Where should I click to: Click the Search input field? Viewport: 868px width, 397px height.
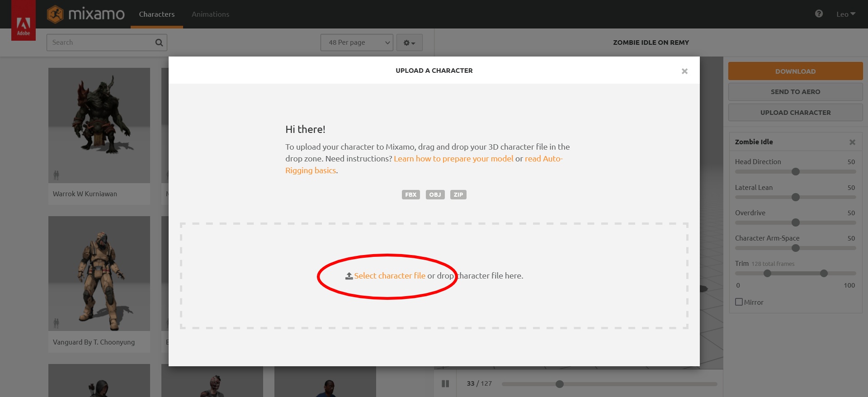point(107,43)
